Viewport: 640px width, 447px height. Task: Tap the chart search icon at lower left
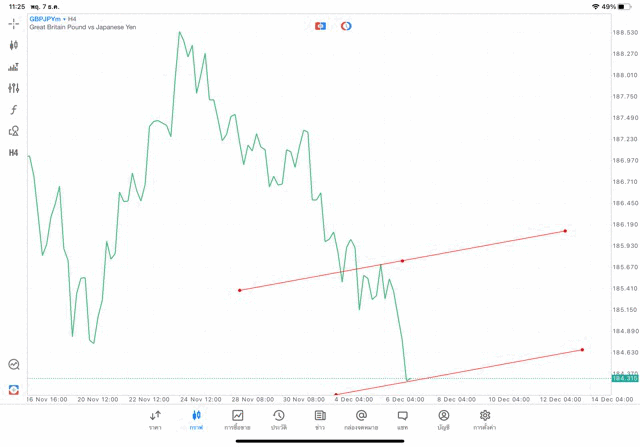(x=14, y=365)
